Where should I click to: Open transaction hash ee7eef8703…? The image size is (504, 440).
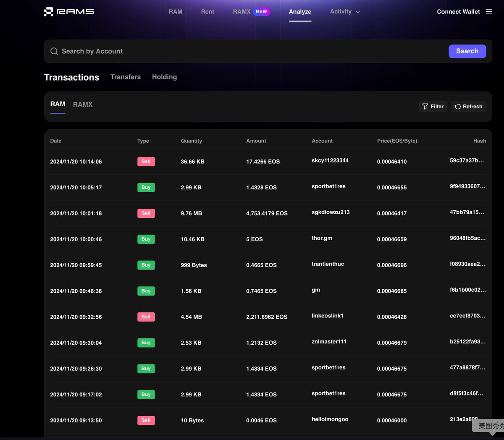click(467, 316)
